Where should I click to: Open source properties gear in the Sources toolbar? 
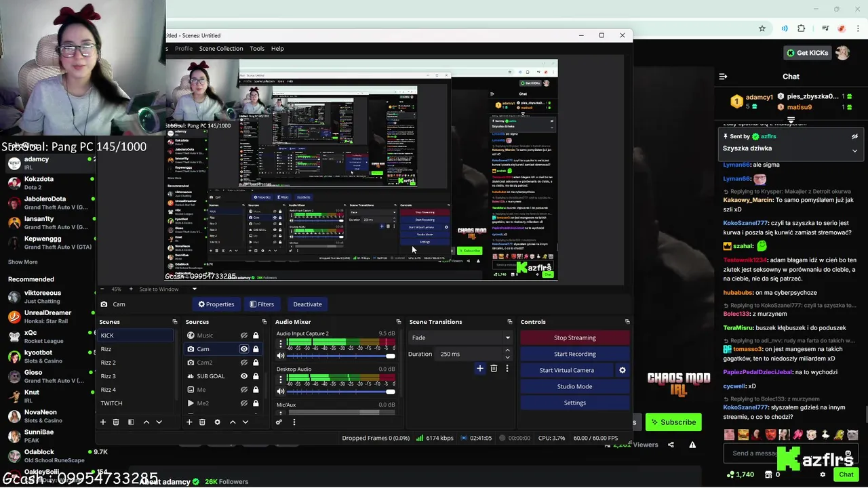point(217,422)
